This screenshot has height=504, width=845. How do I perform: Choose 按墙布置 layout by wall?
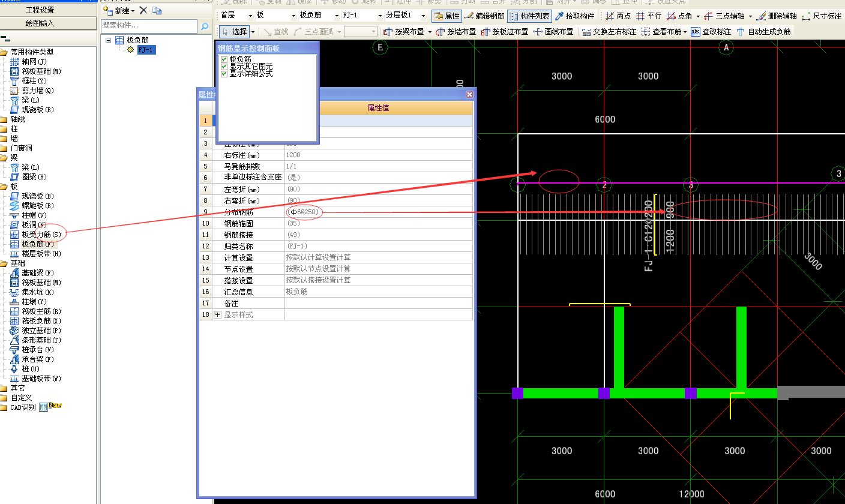click(456, 32)
